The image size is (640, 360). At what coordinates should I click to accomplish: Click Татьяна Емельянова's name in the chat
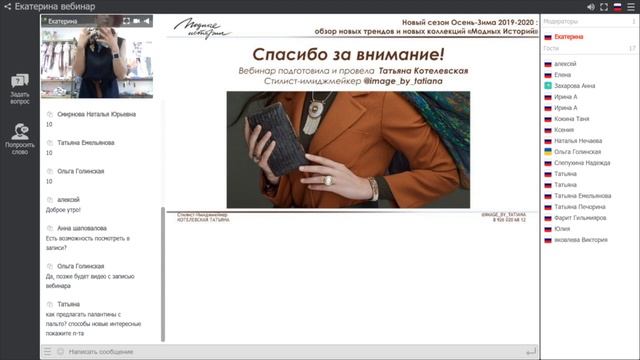[86, 143]
